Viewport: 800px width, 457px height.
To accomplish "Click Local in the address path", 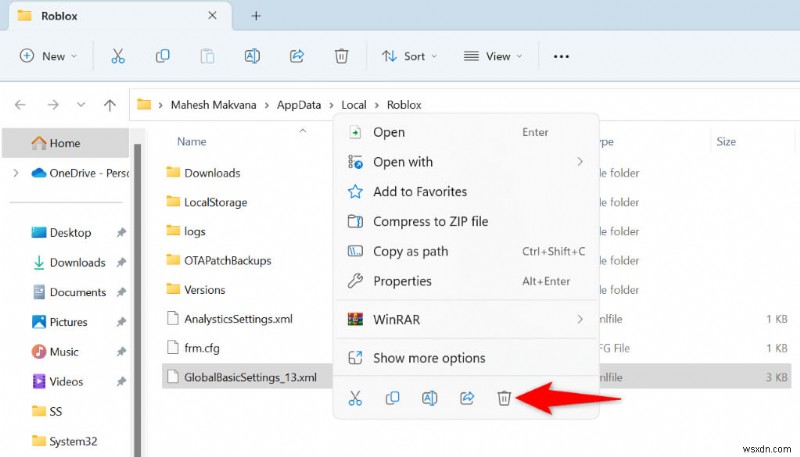I will coord(354,105).
